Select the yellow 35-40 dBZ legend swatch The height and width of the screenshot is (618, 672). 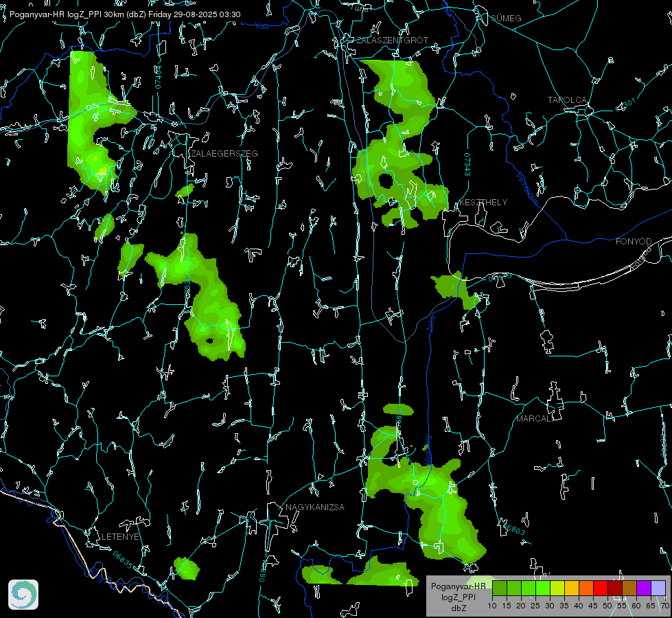pyautogui.click(x=572, y=588)
